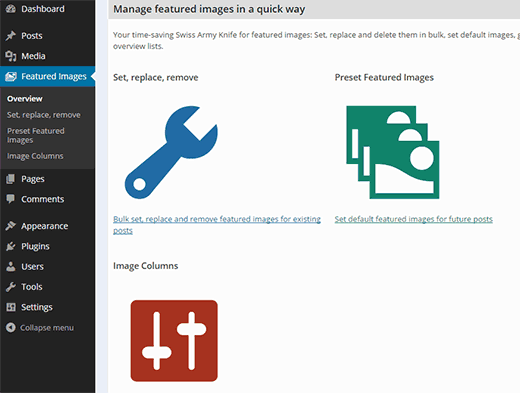This screenshot has height=393, width=520.
Task: Click the large blue wrench icon
Action: coord(171,152)
